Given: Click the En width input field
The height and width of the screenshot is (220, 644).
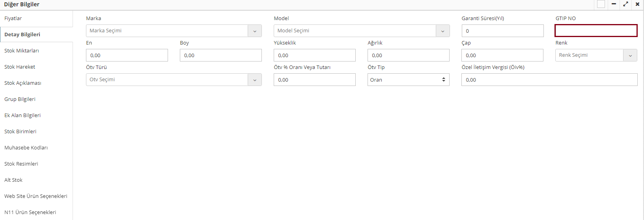Looking at the screenshot, I should 127,55.
